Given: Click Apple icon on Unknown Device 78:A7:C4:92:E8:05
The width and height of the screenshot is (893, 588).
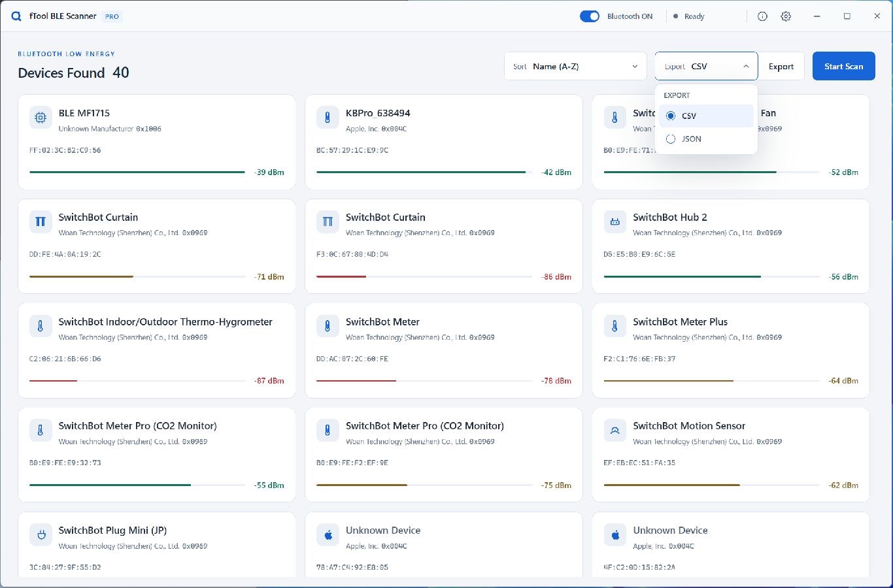Looking at the screenshot, I should click(328, 535).
